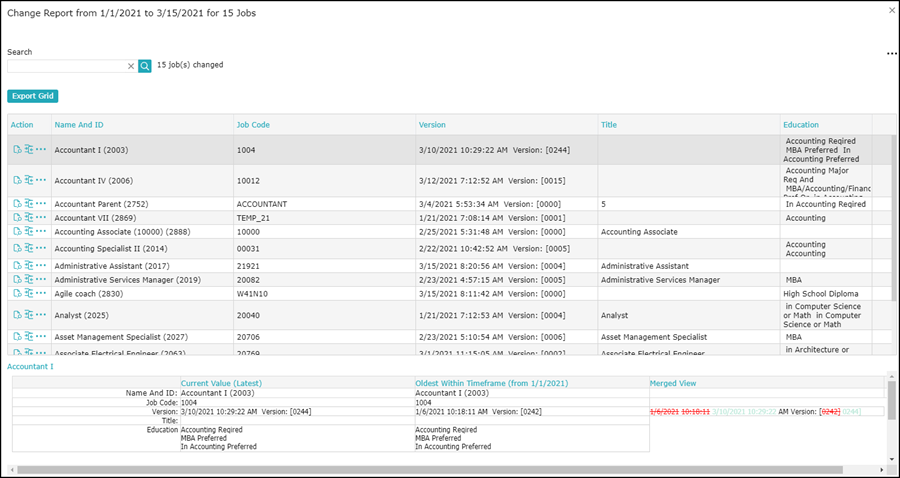Click the magnifier search button

click(x=145, y=66)
